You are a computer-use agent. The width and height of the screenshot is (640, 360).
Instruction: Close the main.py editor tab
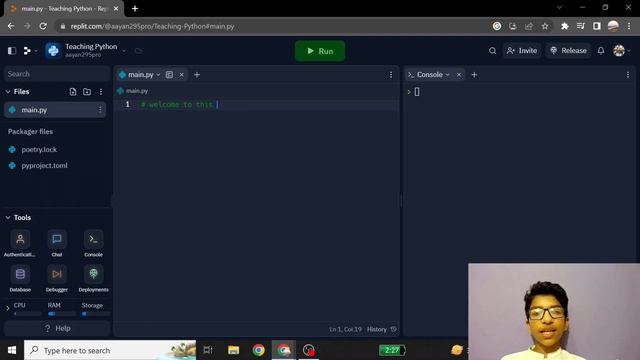182,75
